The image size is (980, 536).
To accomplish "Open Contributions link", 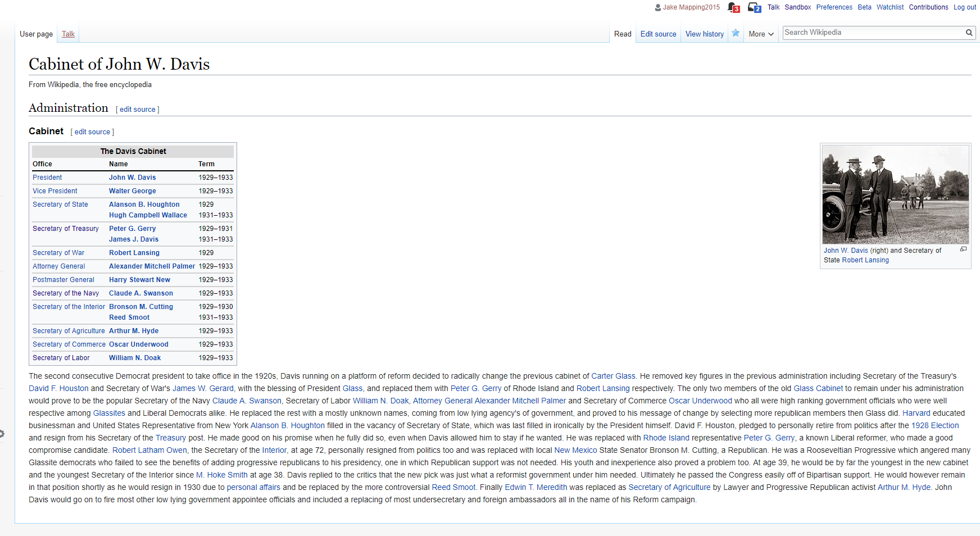I will coord(929,7).
